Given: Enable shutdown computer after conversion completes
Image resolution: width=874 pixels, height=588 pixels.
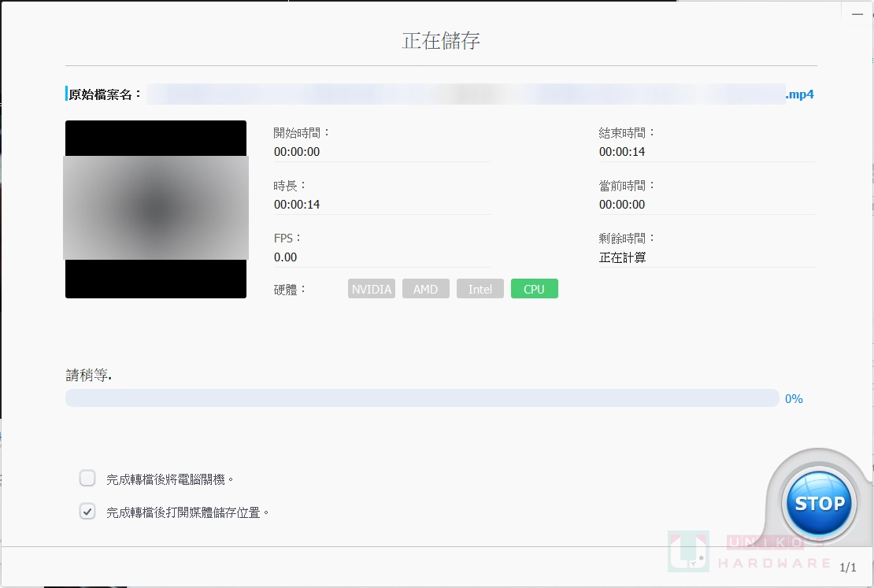Looking at the screenshot, I should pos(87,478).
